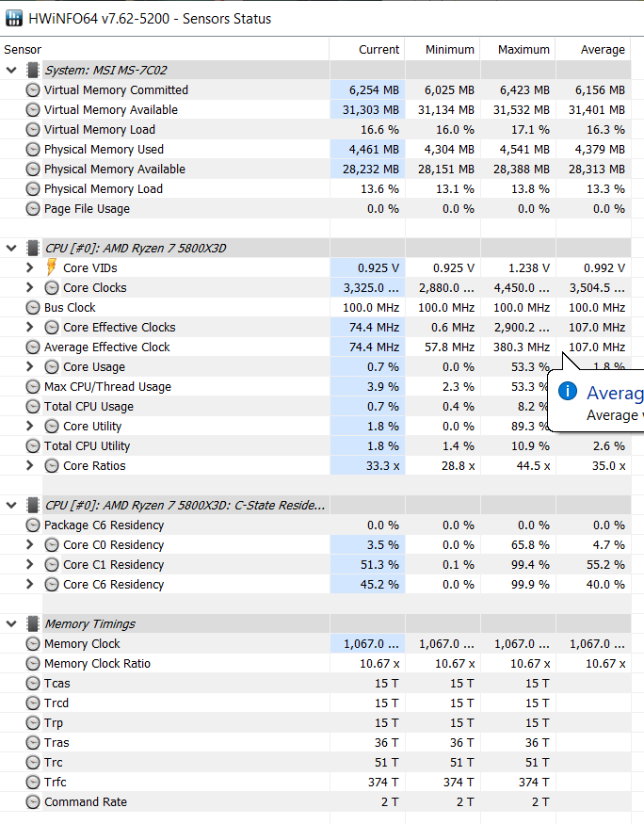The height and width of the screenshot is (824, 644).
Task: Click the clock icon for Command Rate
Action: [33, 802]
